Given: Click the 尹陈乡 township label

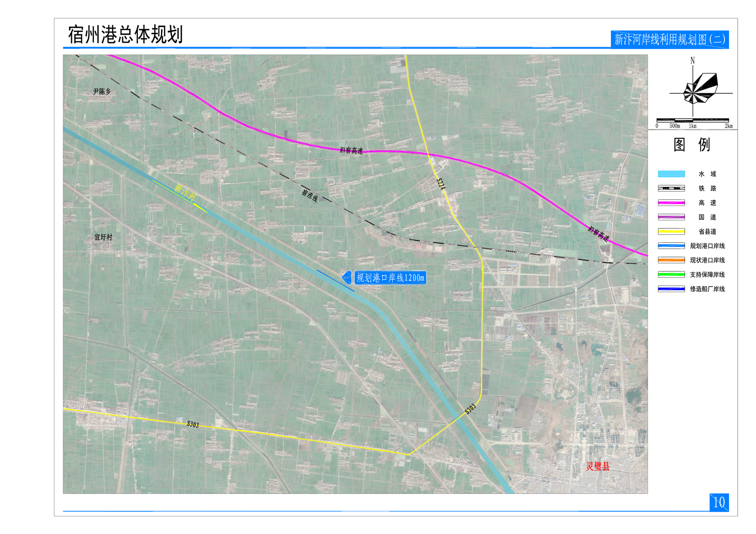Looking at the screenshot, I should pos(102,91).
